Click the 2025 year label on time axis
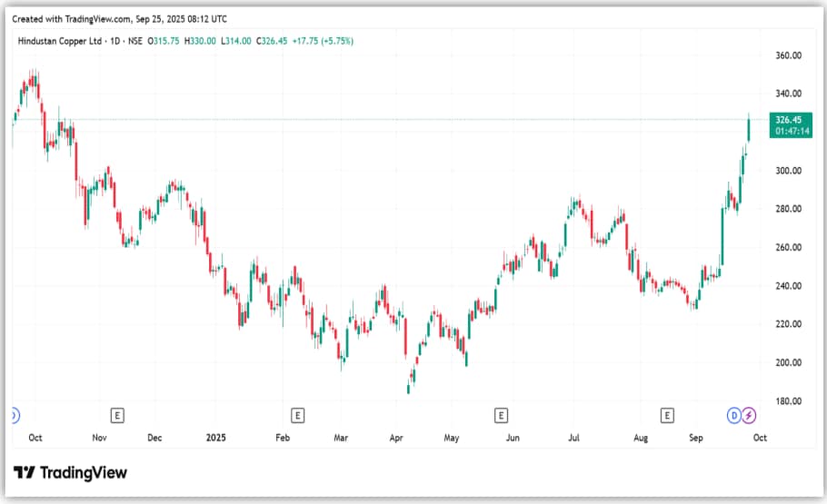 point(215,438)
